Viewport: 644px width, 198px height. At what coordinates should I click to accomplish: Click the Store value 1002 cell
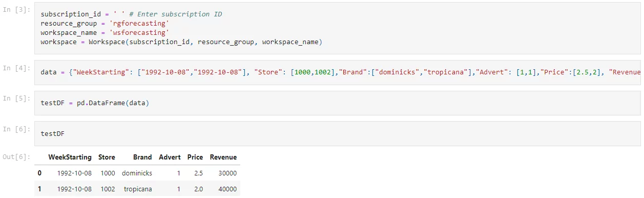[x=108, y=189]
